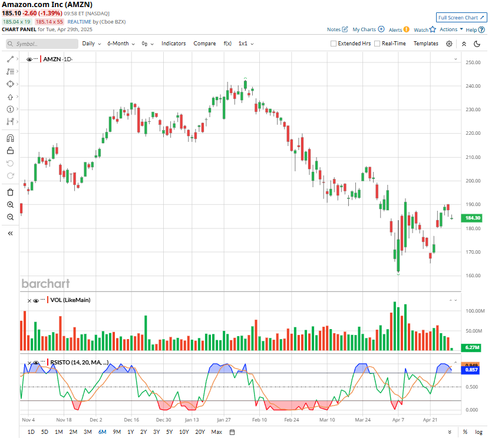Image resolution: width=495 pixels, height=448 pixels.
Task: Add chart via My Charts plus icon
Action: point(381,29)
